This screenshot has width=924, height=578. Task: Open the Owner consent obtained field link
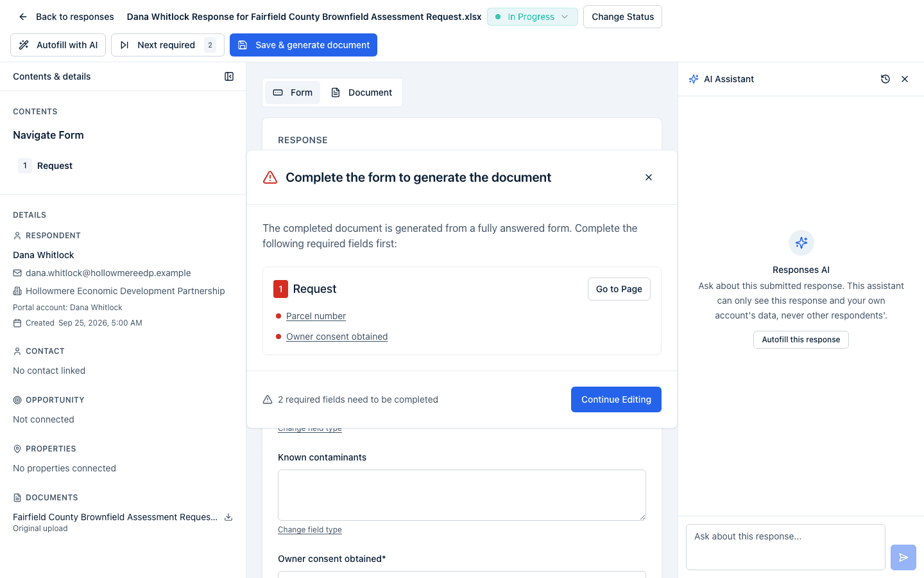coord(337,337)
